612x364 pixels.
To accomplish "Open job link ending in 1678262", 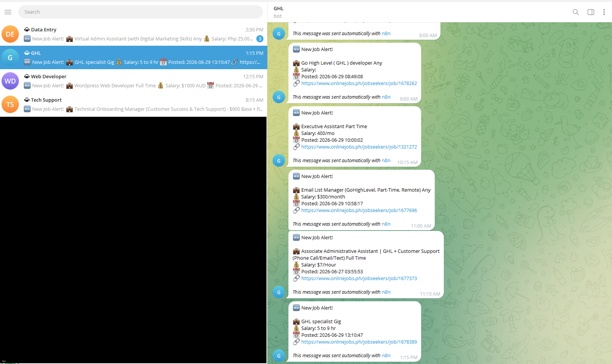I will coord(359,84).
